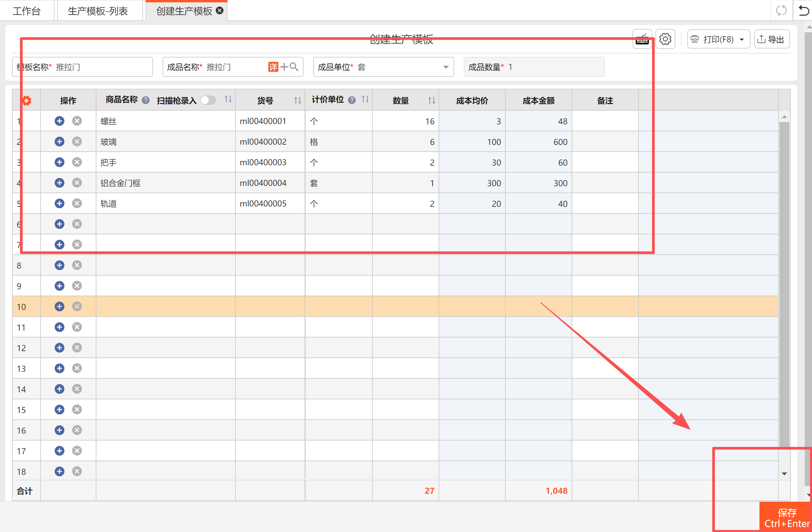Screen dimensions: 812x532
Task: Click the delete icon in row 18
Action: click(x=77, y=471)
